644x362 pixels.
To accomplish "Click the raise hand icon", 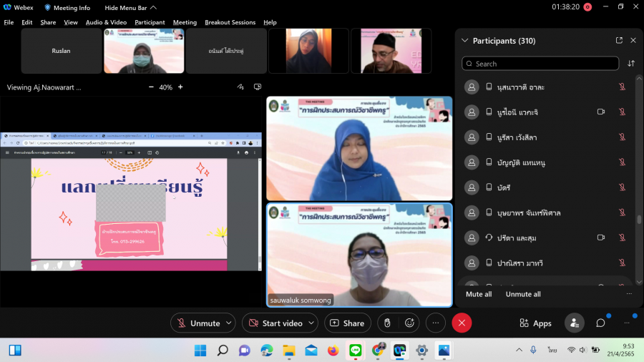I will (387, 323).
